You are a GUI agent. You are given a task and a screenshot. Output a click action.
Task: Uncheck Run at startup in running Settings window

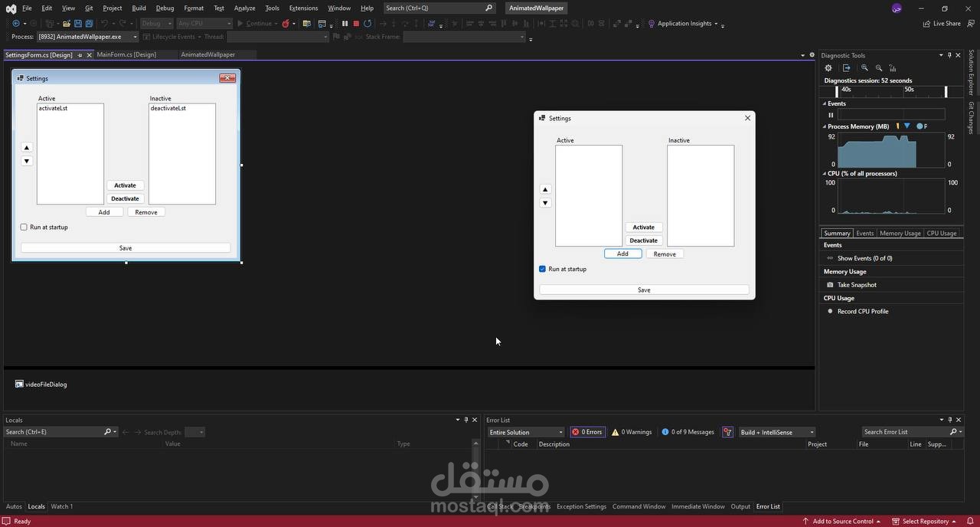point(543,269)
